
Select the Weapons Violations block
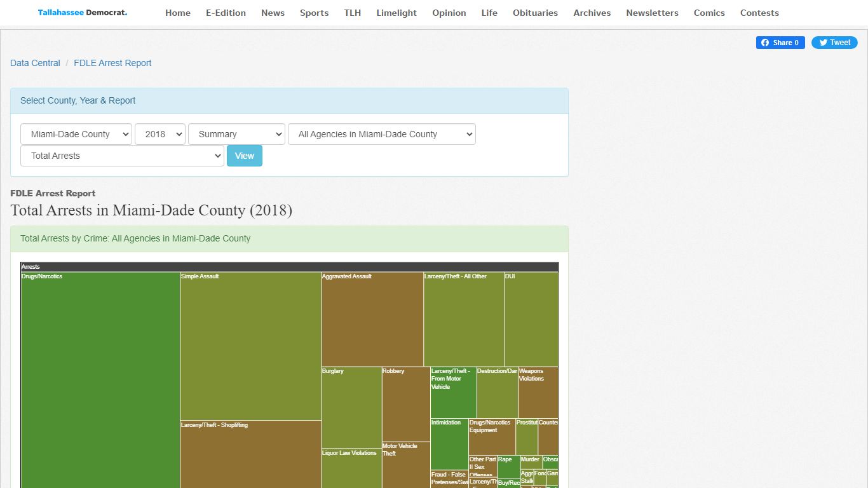[x=538, y=393]
